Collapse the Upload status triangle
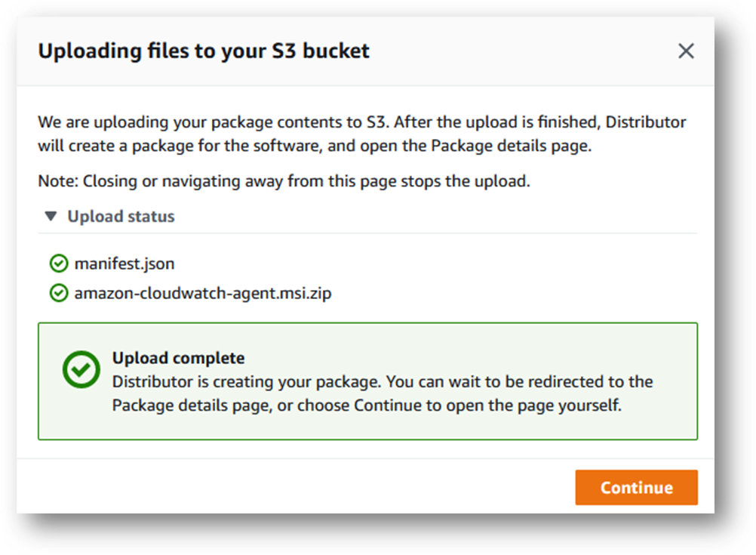756x555 pixels. (x=51, y=216)
